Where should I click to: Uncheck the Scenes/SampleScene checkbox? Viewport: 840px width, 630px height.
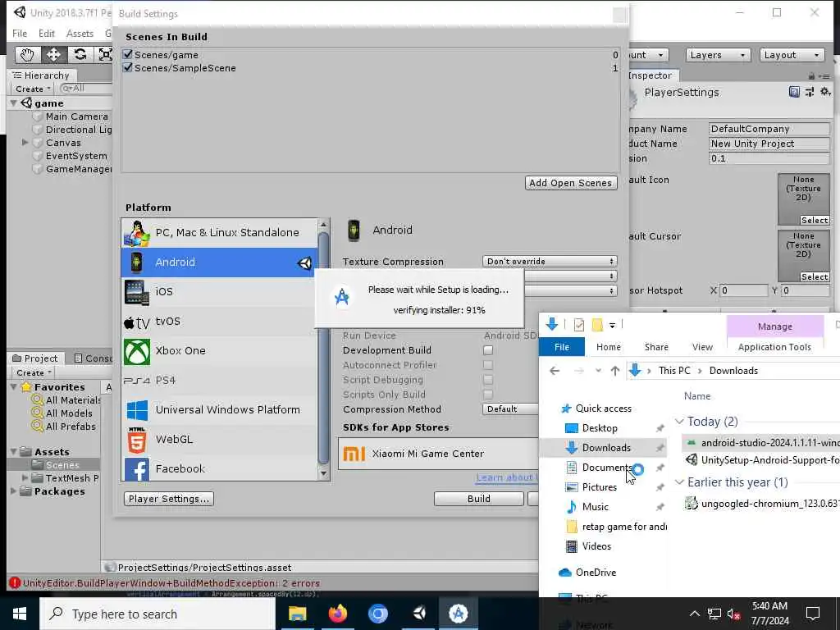point(127,67)
